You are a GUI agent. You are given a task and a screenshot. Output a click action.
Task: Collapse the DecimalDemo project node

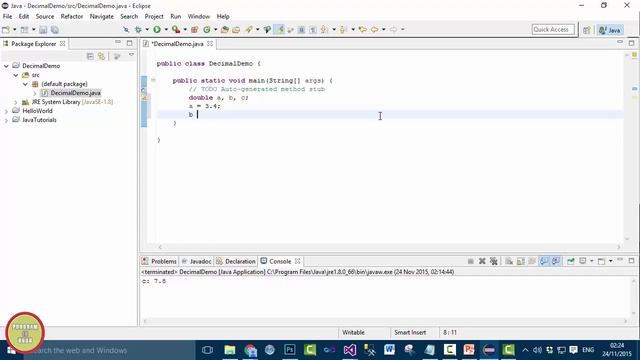6,66
